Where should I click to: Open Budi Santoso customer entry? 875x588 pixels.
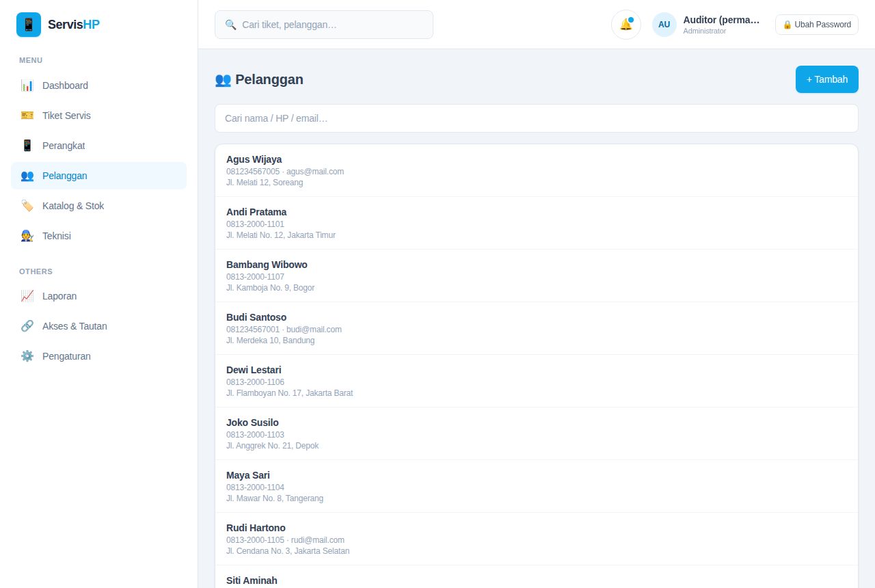[537, 328]
